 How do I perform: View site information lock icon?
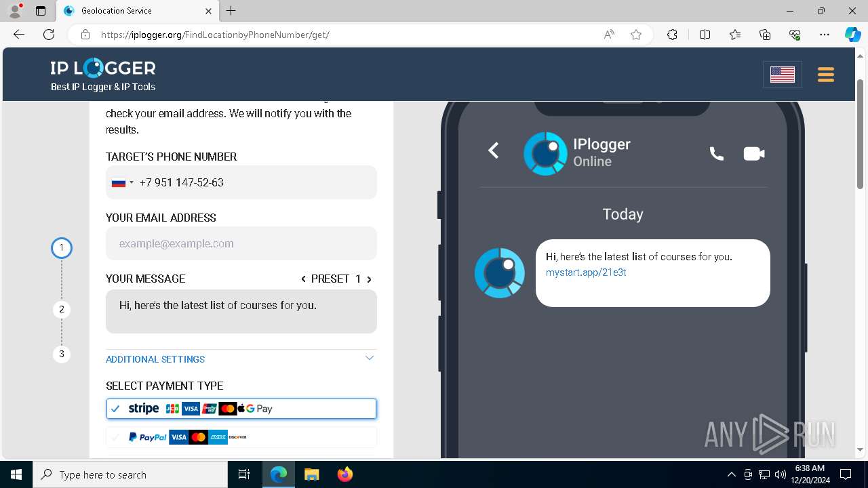(x=85, y=35)
